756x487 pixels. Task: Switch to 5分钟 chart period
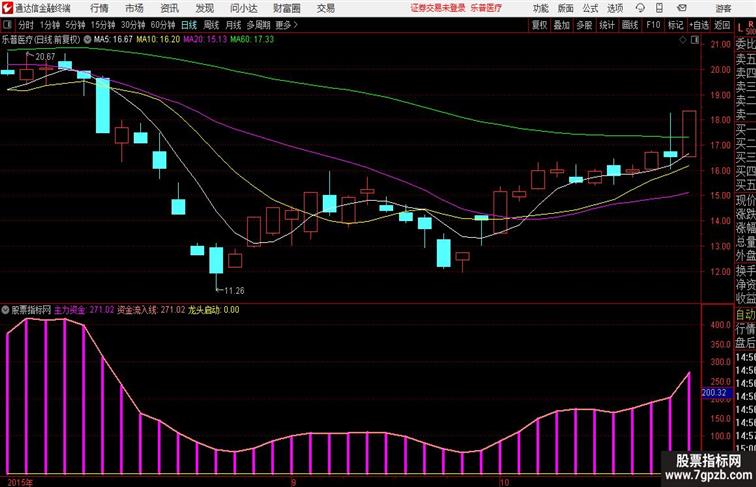point(75,25)
